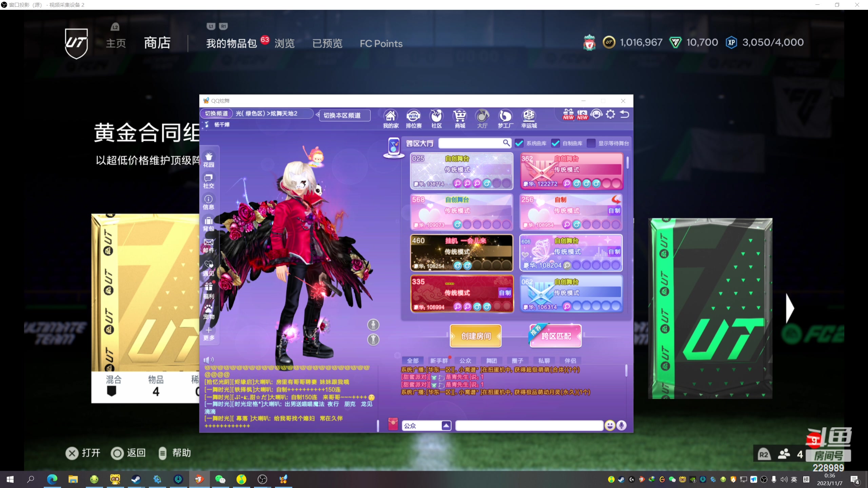
Task: Click the 创建房间 button
Action: pyautogui.click(x=476, y=336)
